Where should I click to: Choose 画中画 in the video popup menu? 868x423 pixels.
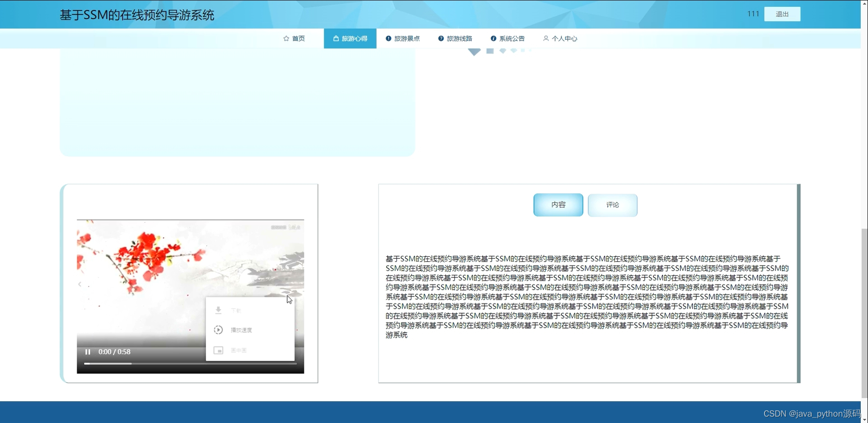(x=250, y=350)
